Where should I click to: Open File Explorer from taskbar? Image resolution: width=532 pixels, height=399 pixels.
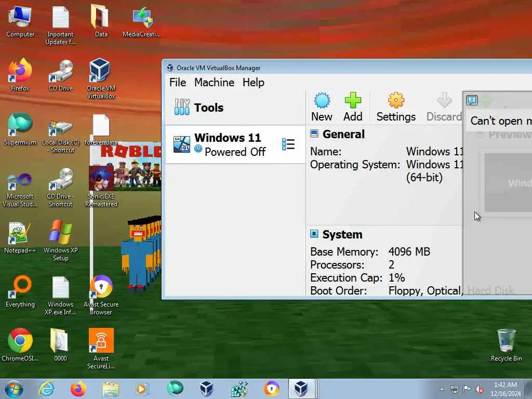(x=111, y=389)
